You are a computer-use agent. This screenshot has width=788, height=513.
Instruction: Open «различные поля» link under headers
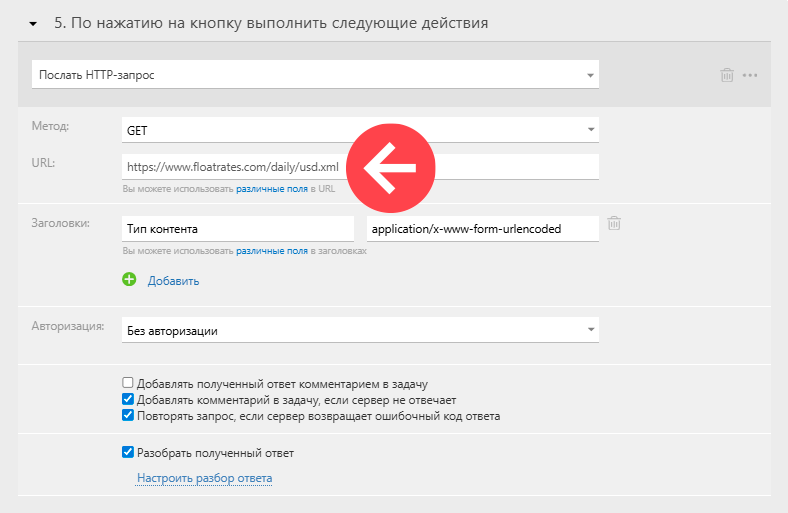tap(271, 251)
